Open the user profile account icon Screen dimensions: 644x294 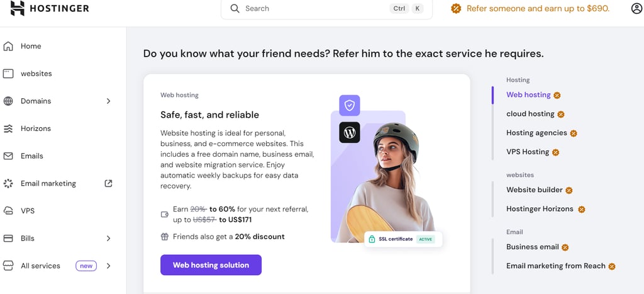click(636, 8)
